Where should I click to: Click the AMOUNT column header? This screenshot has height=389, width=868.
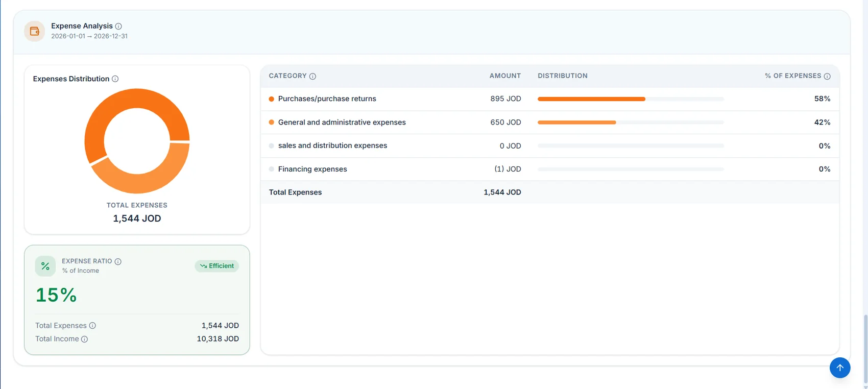[x=505, y=76]
